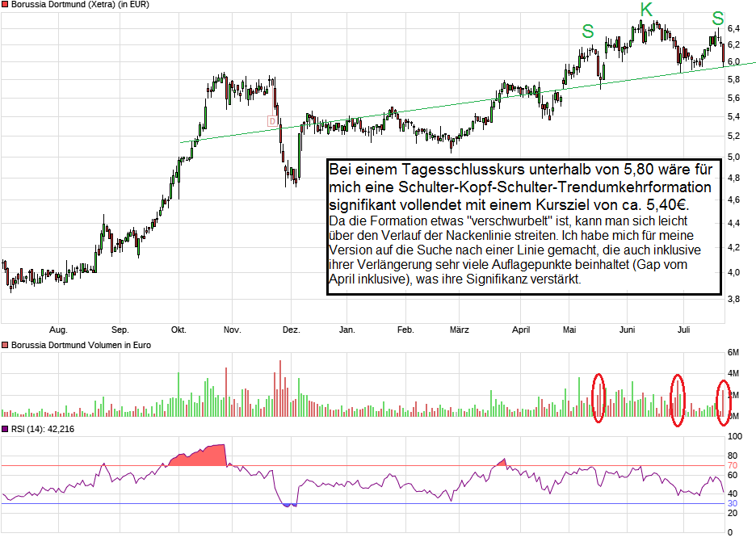
Task: Click the 'Aug.' month axis label
Action: (x=58, y=330)
